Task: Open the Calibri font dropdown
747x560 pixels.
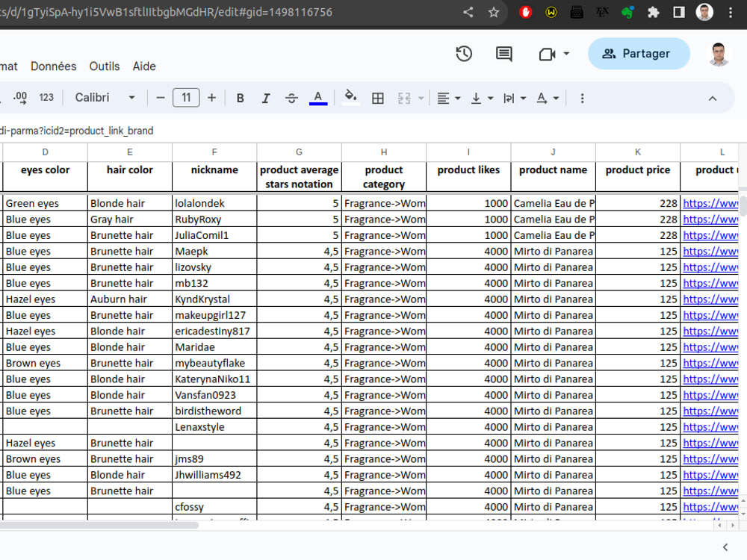Action: point(105,98)
